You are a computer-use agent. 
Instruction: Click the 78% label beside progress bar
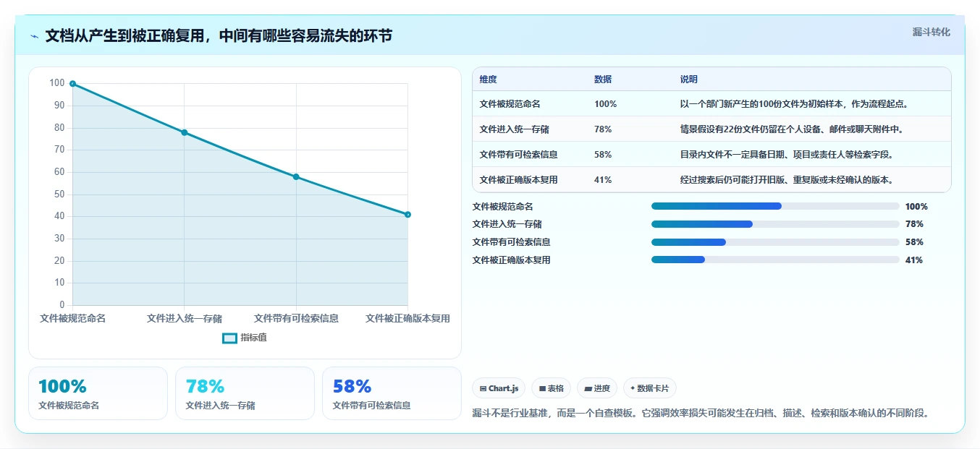pyautogui.click(x=914, y=224)
